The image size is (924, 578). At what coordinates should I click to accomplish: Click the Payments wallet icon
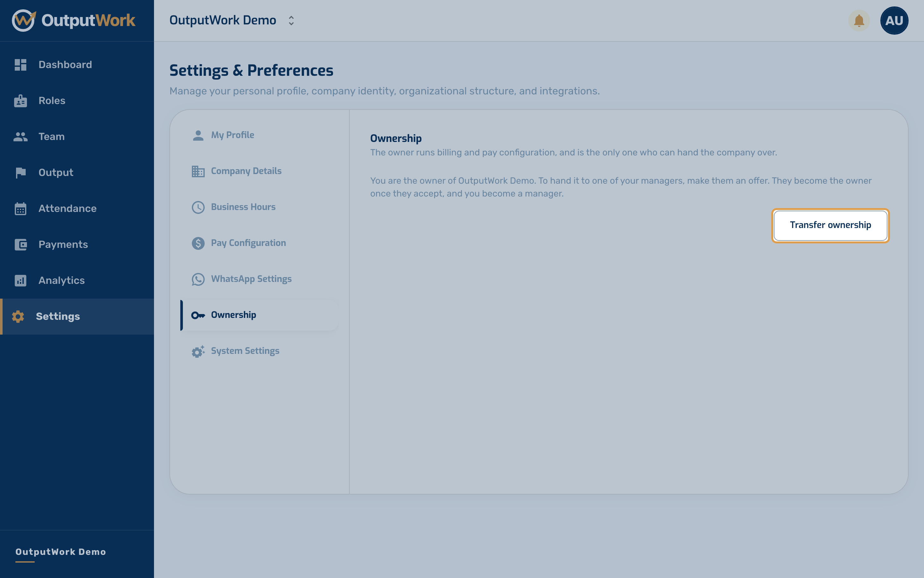[x=21, y=245]
